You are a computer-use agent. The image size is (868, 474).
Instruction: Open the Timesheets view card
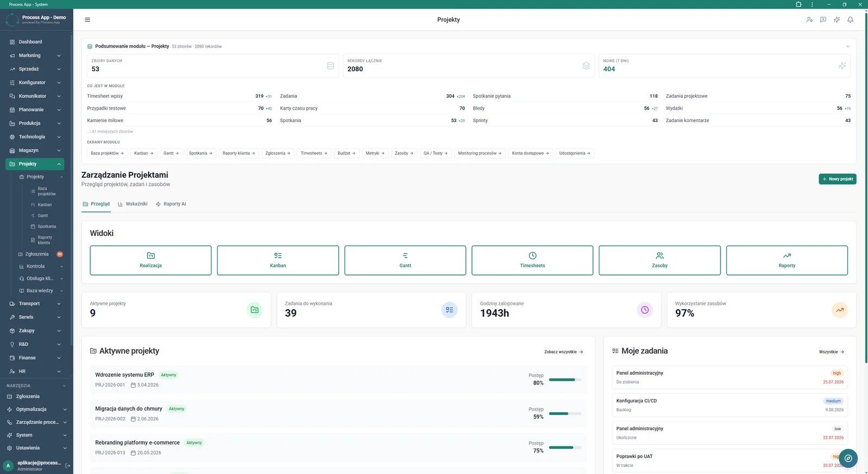pyautogui.click(x=532, y=260)
